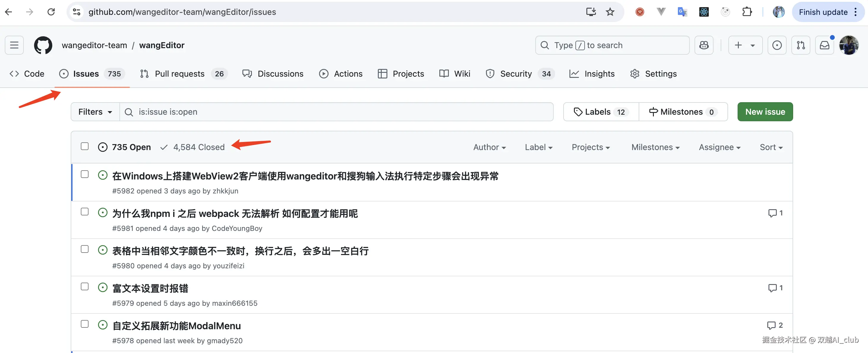This screenshot has height=353, width=868.
Task: Toggle the select-all issues checkbox
Action: [x=85, y=146]
